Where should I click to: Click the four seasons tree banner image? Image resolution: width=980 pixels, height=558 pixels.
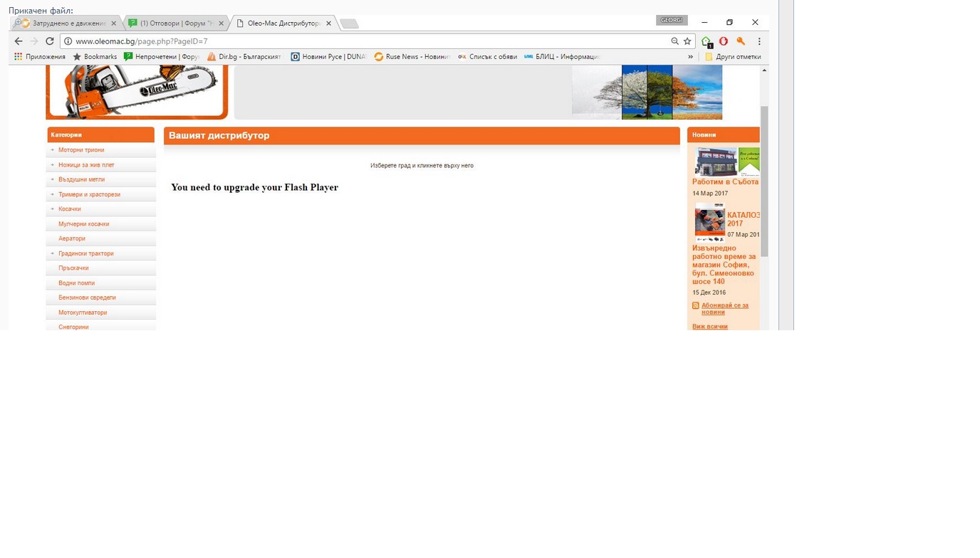(647, 92)
